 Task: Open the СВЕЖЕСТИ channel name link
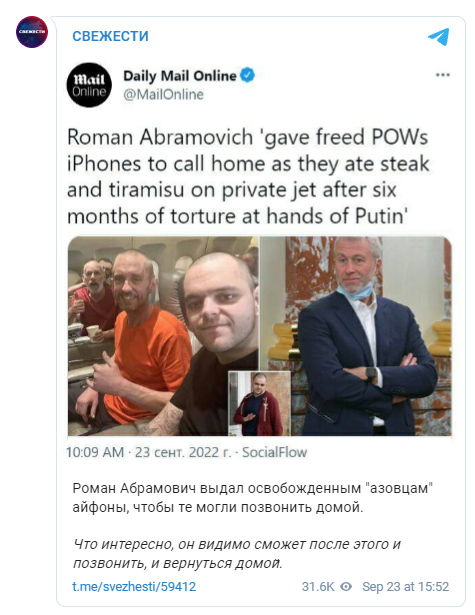pos(111,36)
